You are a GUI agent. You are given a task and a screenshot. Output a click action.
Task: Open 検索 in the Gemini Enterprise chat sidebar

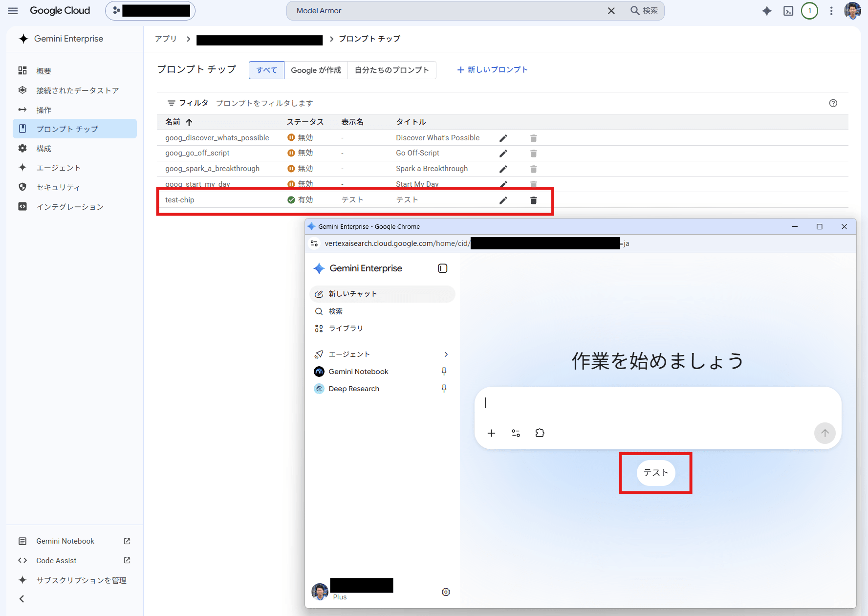point(382,311)
